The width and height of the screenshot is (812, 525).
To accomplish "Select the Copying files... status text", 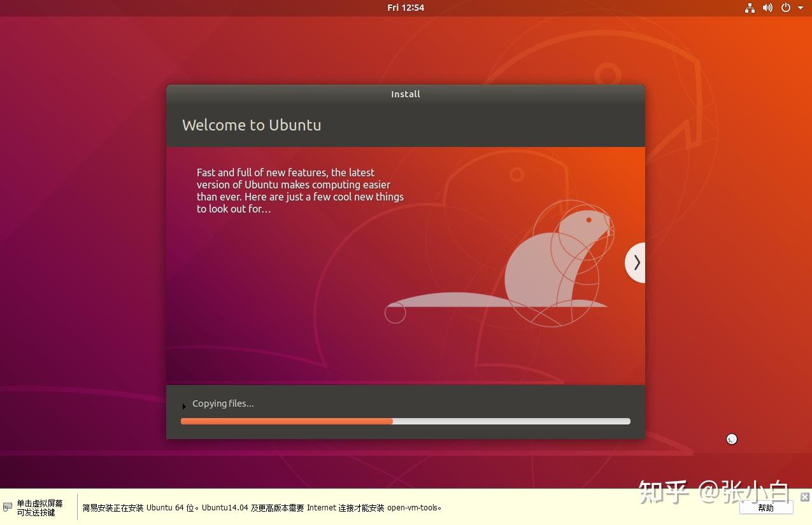I will 223,403.
